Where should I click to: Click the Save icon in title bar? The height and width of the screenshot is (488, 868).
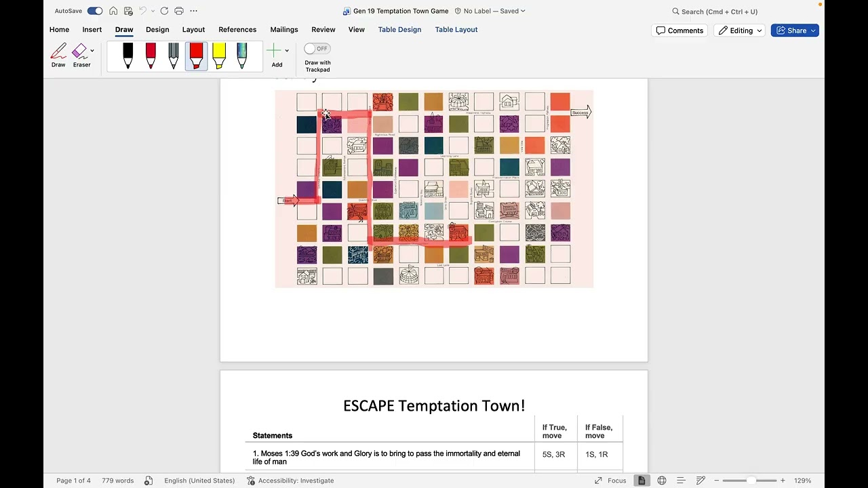coord(128,11)
